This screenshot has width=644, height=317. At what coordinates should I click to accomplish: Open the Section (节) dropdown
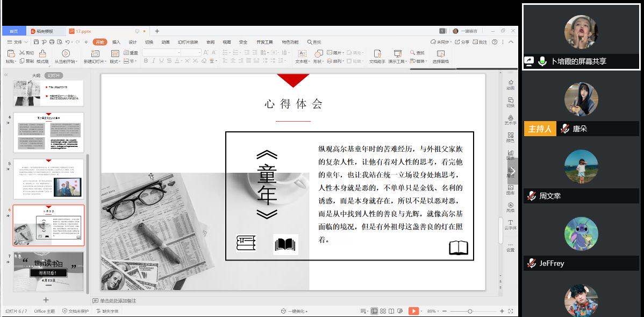tap(130, 61)
